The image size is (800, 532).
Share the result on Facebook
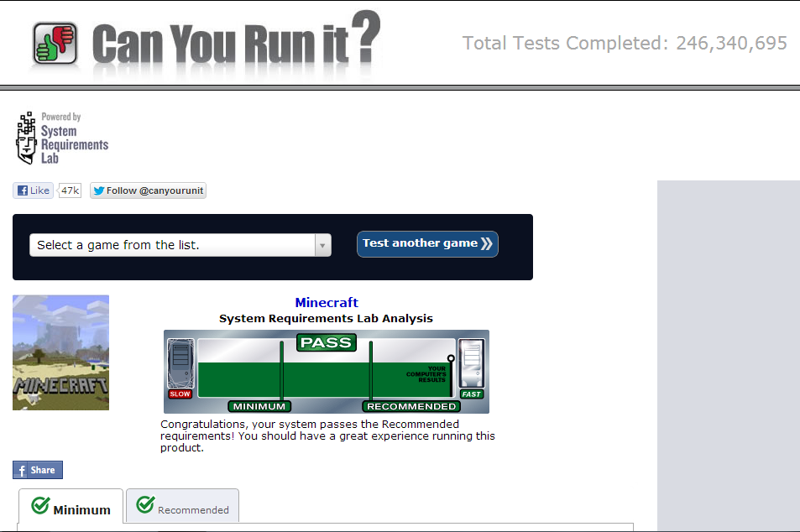click(38, 470)
